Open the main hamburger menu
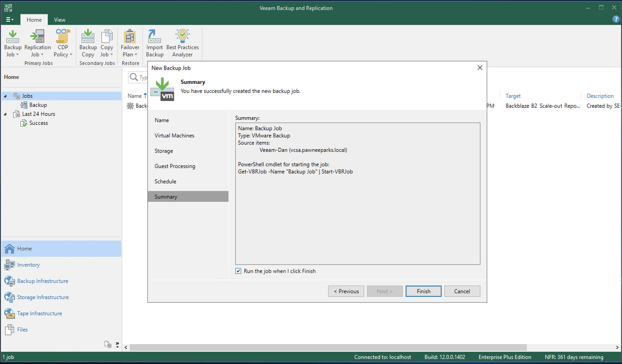Screen dimensions: 622x364 coord(10,20)
